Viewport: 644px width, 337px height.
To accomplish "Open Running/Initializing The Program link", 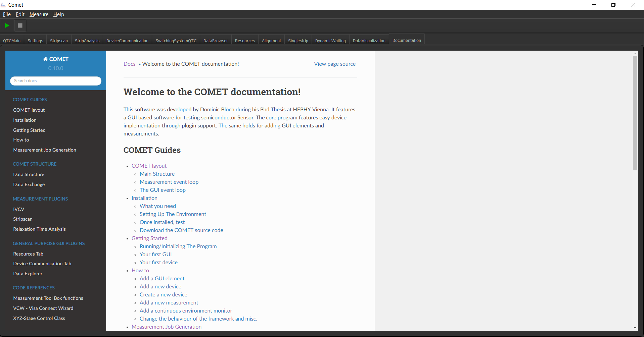I will [x=178, y=246].
